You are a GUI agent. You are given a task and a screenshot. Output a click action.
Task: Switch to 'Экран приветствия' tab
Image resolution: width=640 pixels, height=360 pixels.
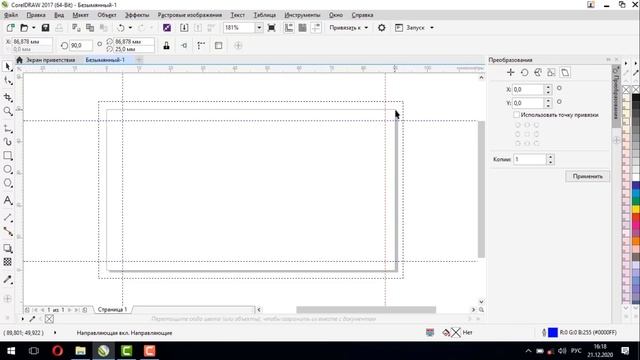click(51, 60)
